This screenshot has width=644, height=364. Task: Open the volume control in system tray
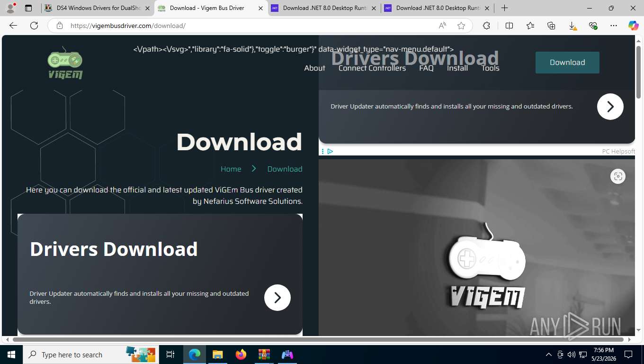click(572, 355)
